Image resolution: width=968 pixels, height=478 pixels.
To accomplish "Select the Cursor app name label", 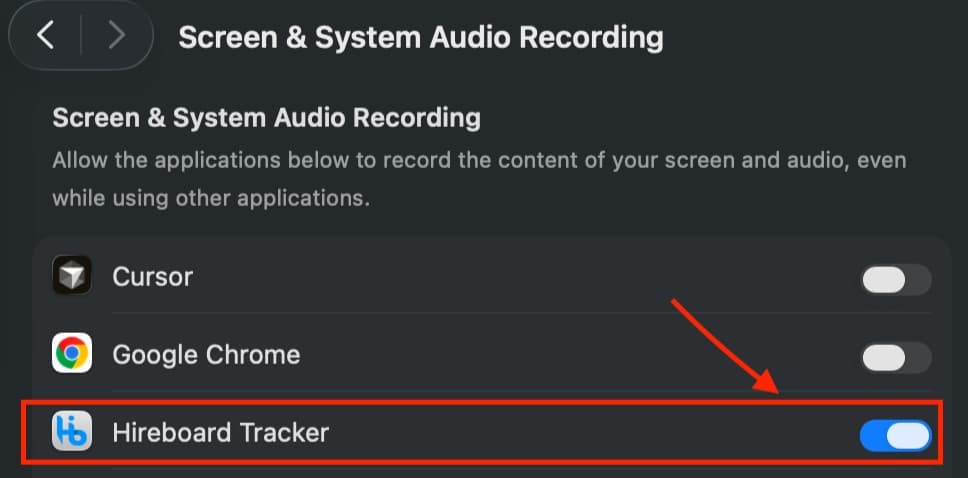I will pyautogui.click(x=152, y=277).
